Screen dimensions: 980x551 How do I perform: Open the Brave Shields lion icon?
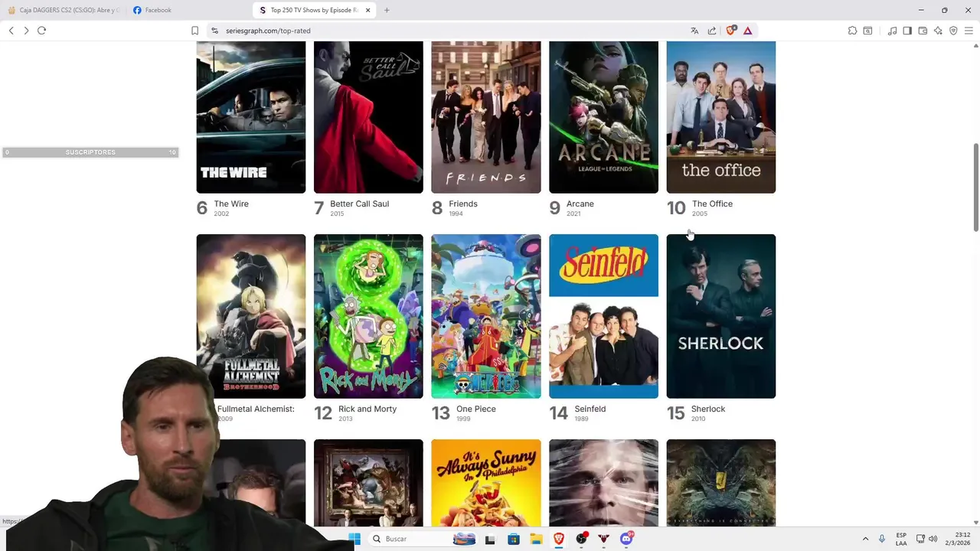point(730,31)
